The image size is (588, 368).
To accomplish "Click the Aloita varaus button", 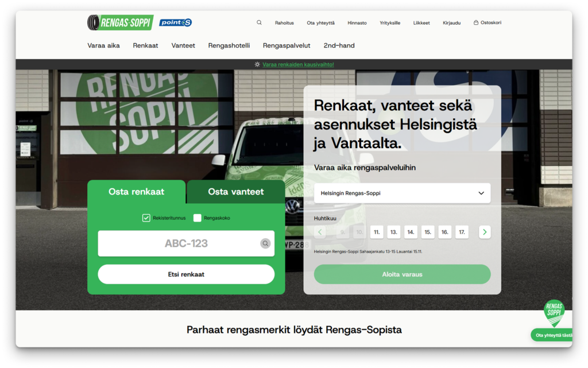I will [x=402, y=274].
